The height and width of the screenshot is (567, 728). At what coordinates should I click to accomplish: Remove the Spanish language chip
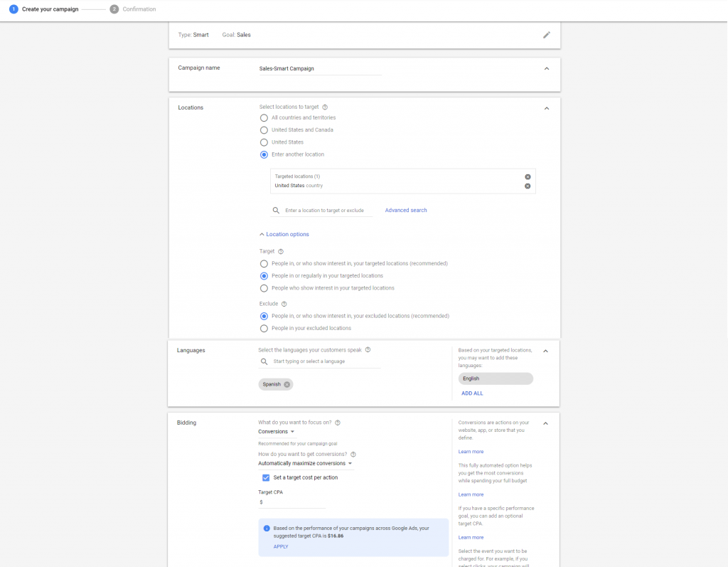(286, 383)
